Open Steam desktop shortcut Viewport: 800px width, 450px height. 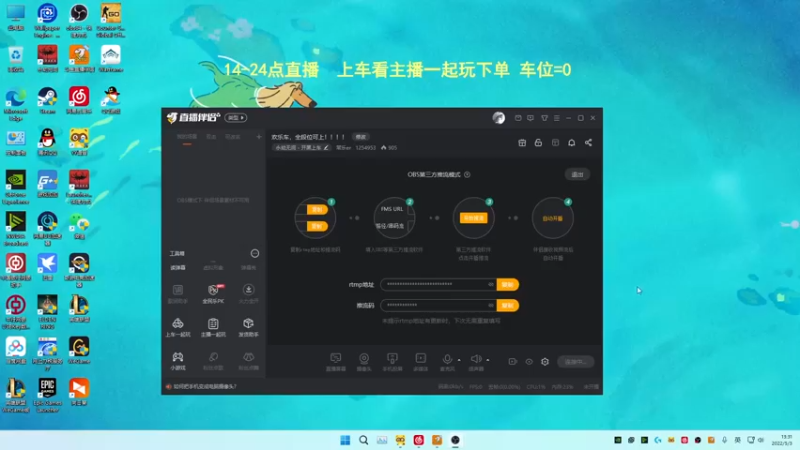pos(47,100)
